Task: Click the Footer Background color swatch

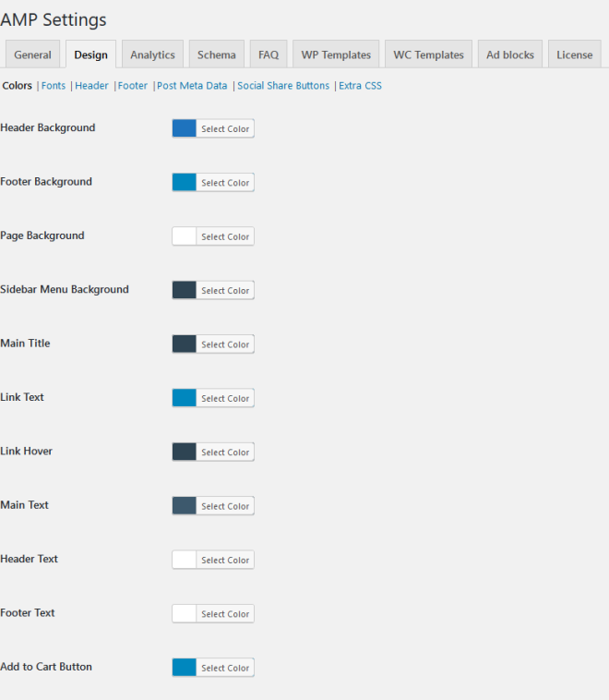Action: [x=185, y=182]
